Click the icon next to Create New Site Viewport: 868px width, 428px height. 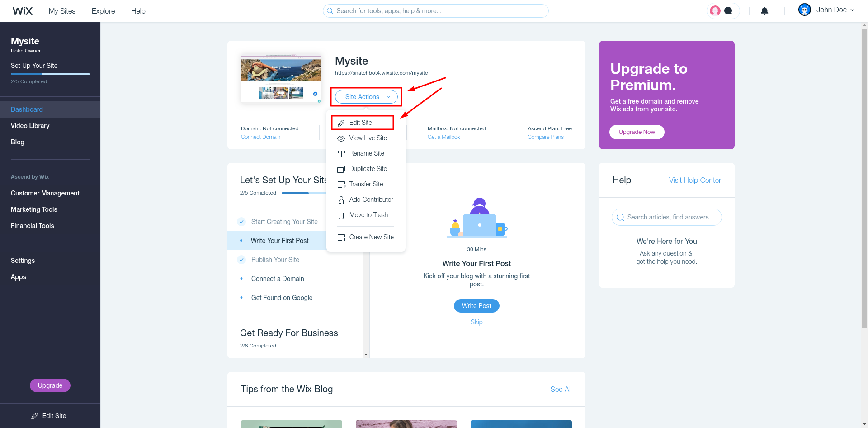coord(341,238)
